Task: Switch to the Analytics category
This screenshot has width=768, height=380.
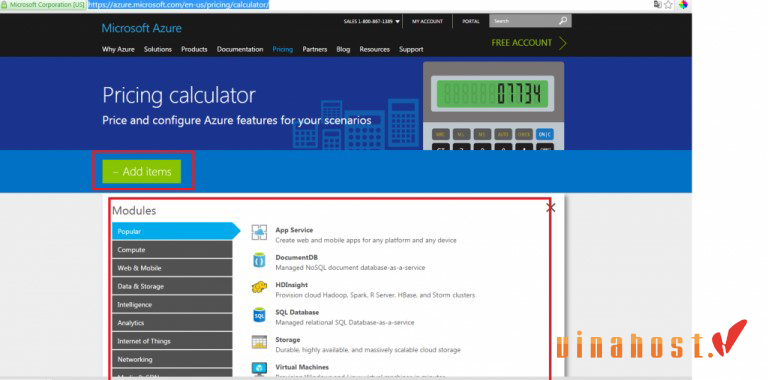Action: (172, 323)
